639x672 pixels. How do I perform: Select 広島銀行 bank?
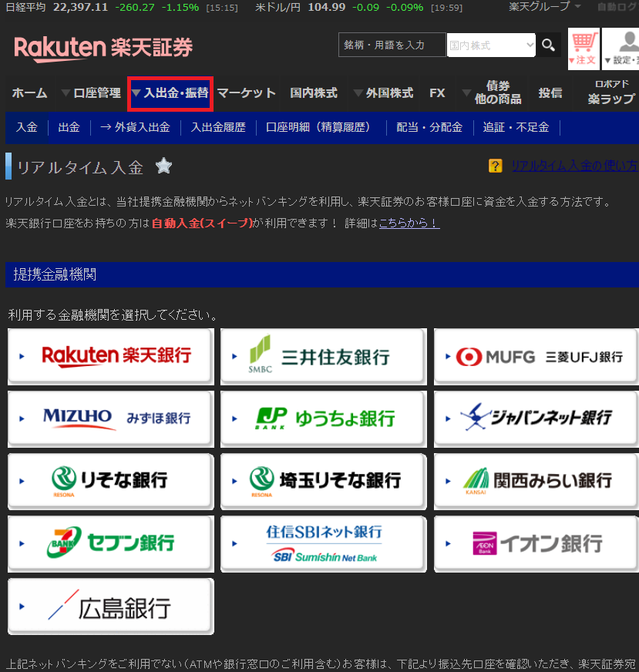coord(110,606)
